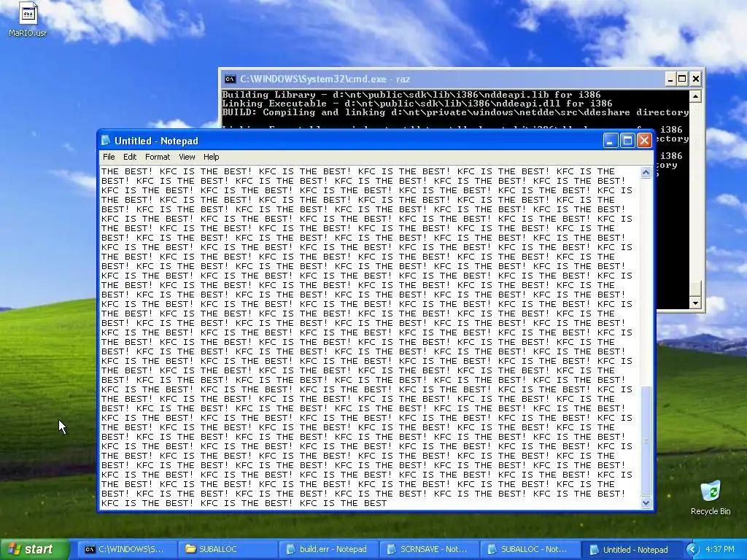Viewport: 747px width, 560px height.
Task: Click the 'Building Library' line in cmd
Action: [411, 95]
